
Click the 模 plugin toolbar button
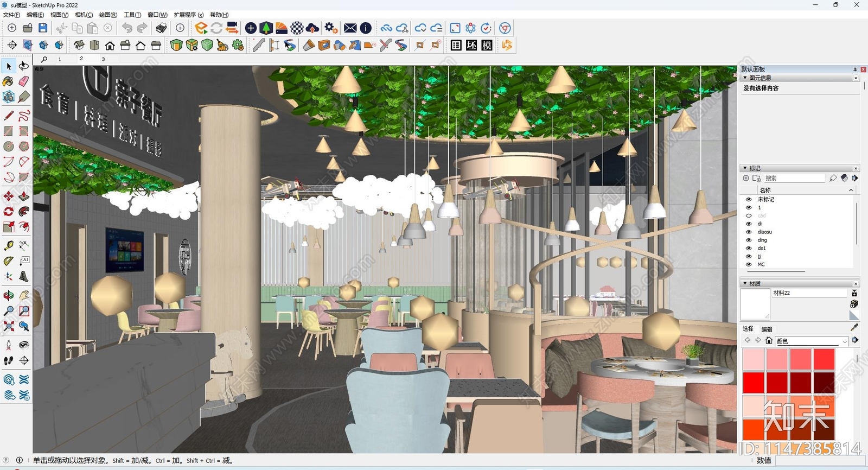pos(487,45)
